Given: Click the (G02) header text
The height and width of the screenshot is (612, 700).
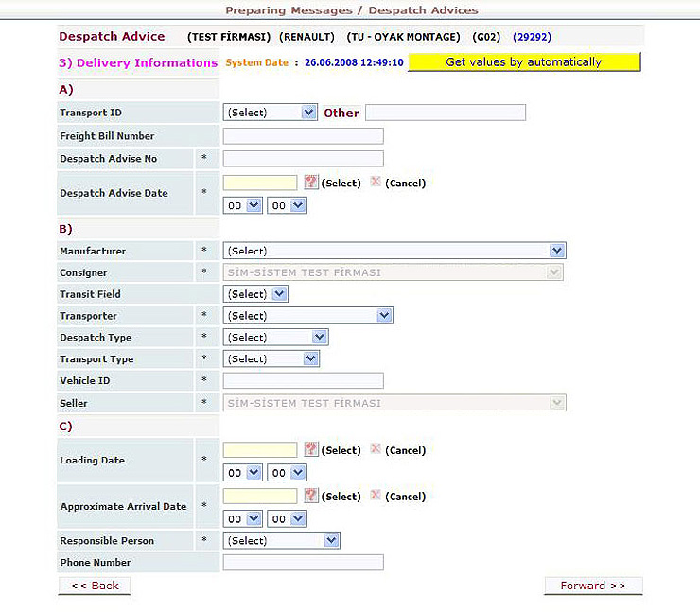Looking at the screenshot, I should pos(486,37).
